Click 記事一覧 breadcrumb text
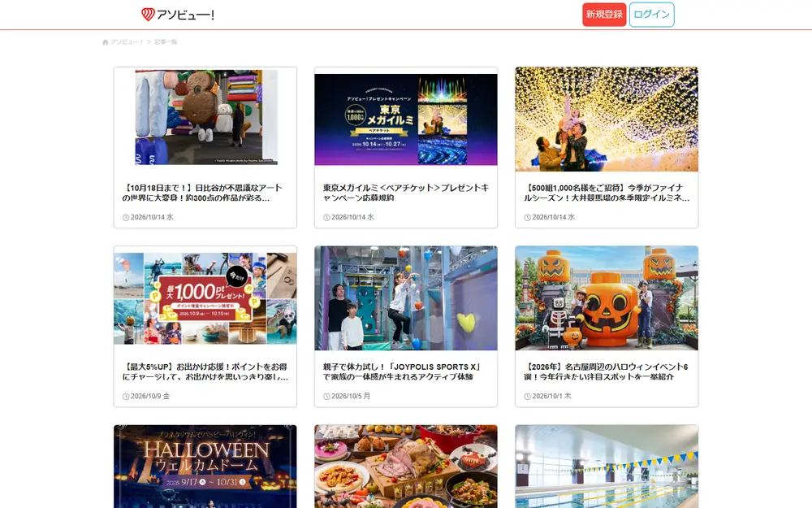 tap(166, 42)
